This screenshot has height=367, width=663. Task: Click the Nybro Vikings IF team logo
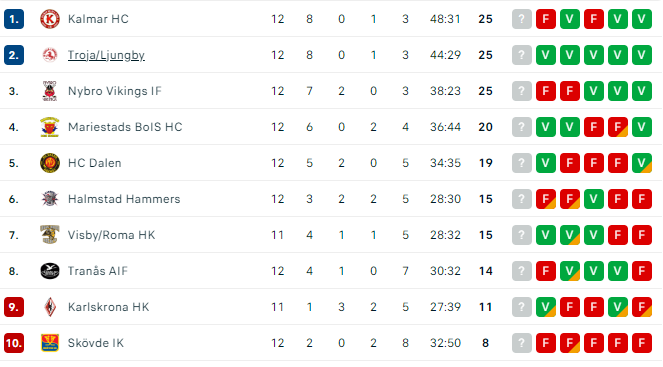click(x=49, y=91)
